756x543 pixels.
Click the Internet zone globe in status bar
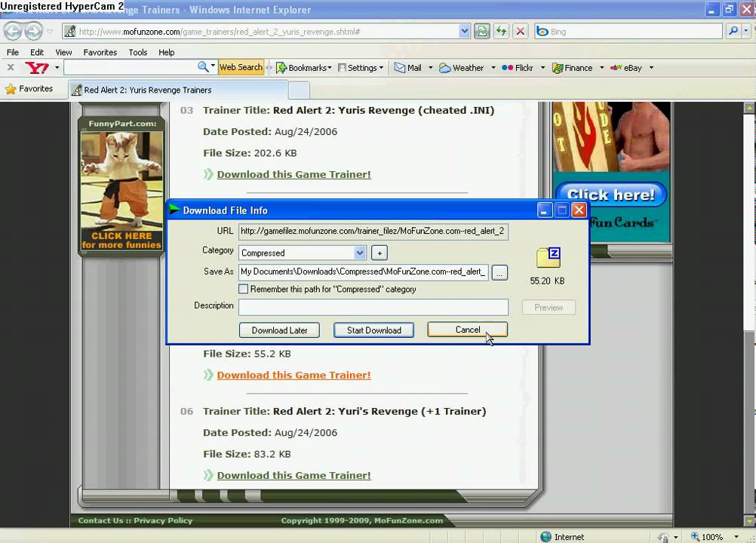click(x=545, y=536)
